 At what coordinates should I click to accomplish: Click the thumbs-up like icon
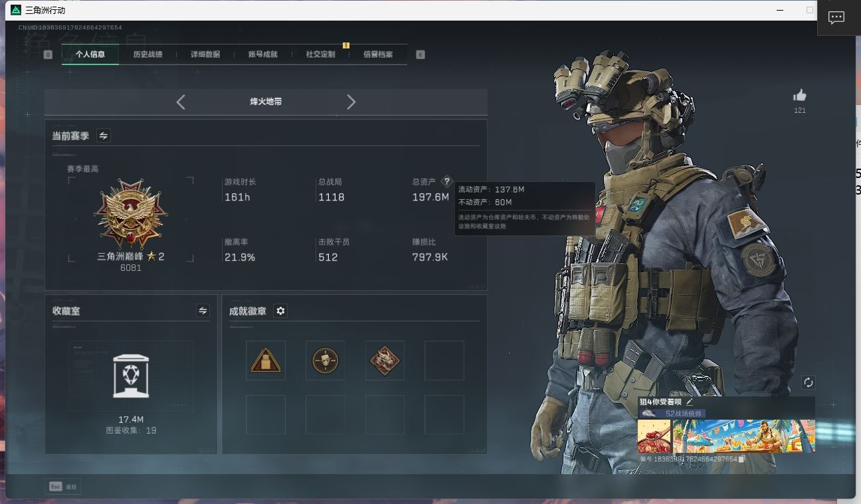coord(799,96)
